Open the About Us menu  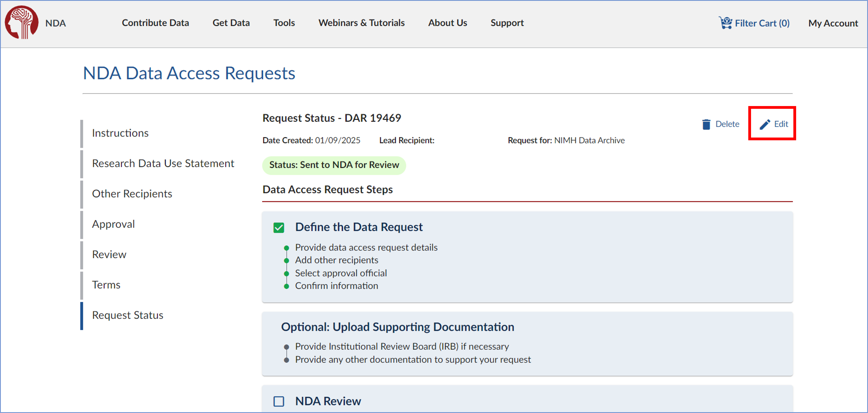447,23
